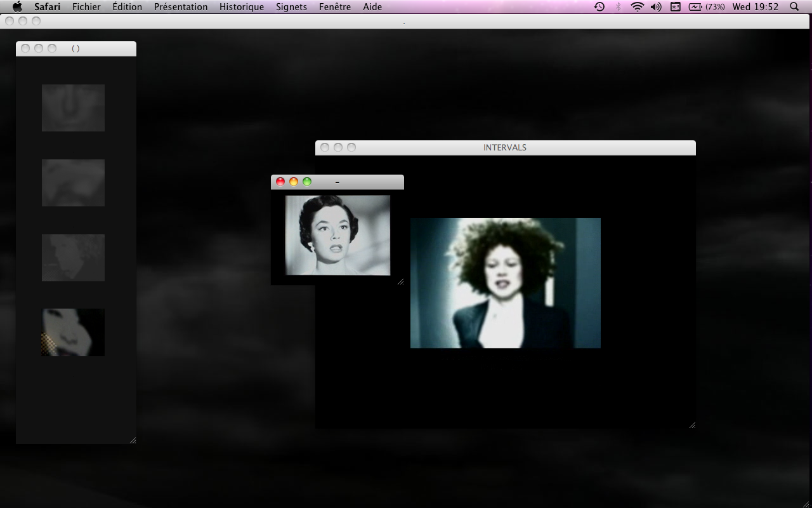Close the INTERVALS window
Screen dimensions: 812x508
click(x=325, y=147)
